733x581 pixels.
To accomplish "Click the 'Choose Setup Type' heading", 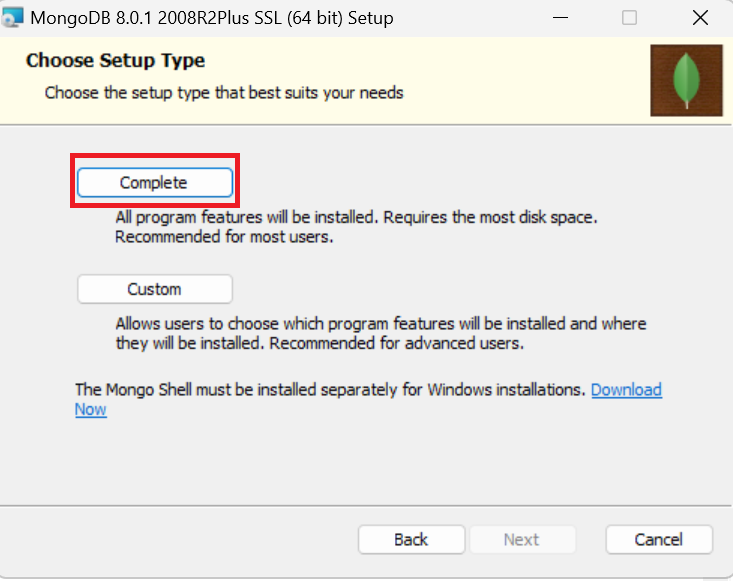I will coord(115,60).
